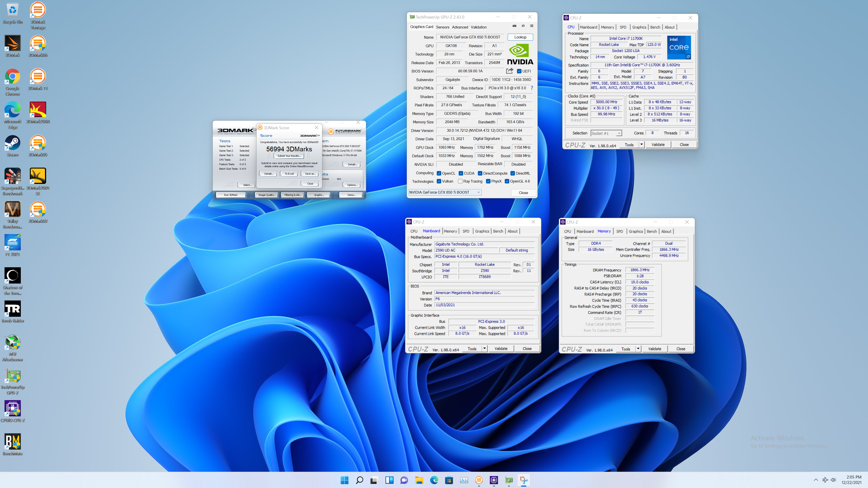The height and width of the screenshot is (488, 868).
Task: Expand Tools dropdown arrow in CPU tab window
Action: [641, 145]
